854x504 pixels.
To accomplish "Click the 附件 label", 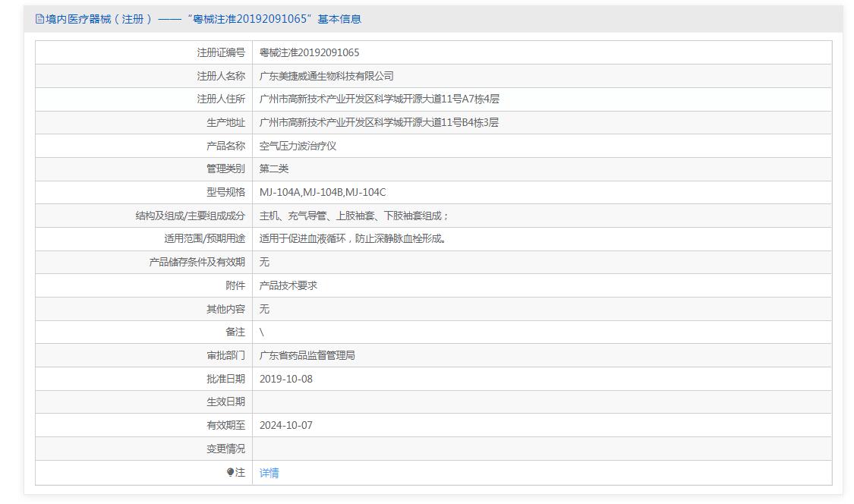I will (235, 285).
